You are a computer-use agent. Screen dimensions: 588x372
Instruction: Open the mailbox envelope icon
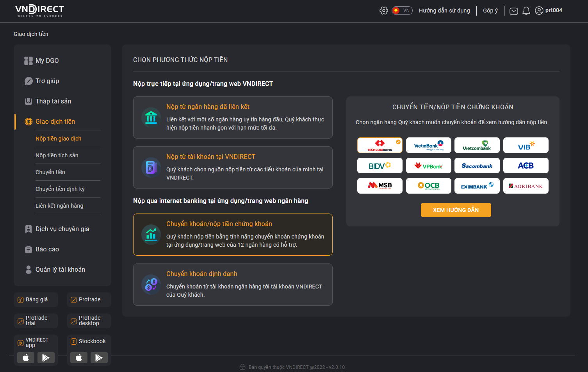tap(514, 11)
